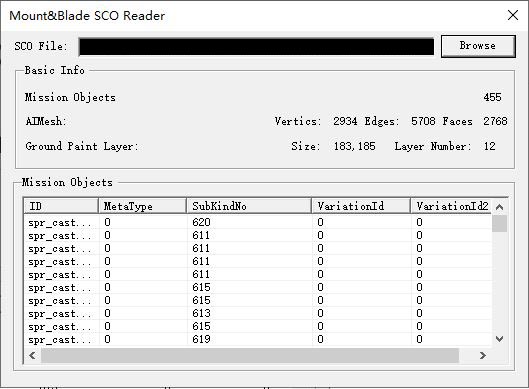Click the VariationId column header

(x=361, y=206)
